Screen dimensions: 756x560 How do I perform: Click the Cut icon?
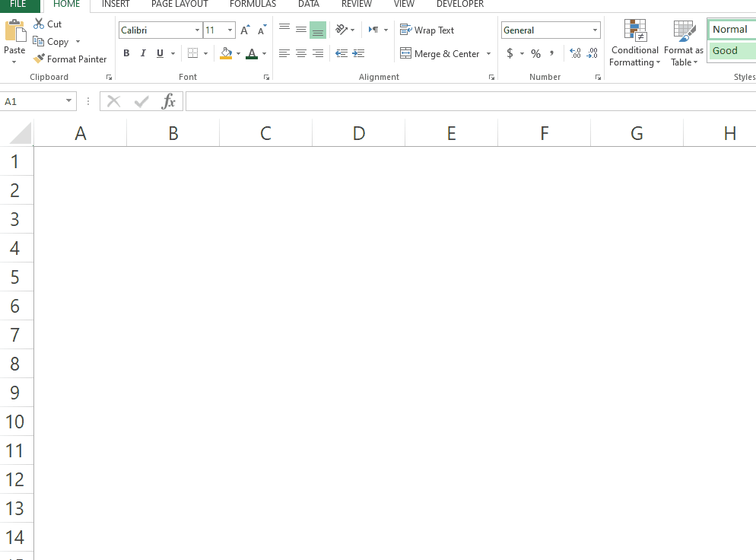[37, 24]
